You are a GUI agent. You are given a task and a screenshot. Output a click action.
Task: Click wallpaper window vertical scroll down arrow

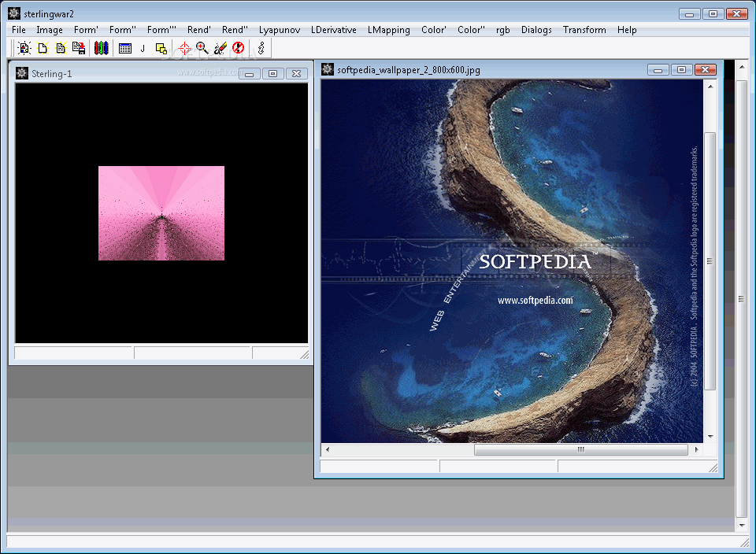[x=710, y=437]
